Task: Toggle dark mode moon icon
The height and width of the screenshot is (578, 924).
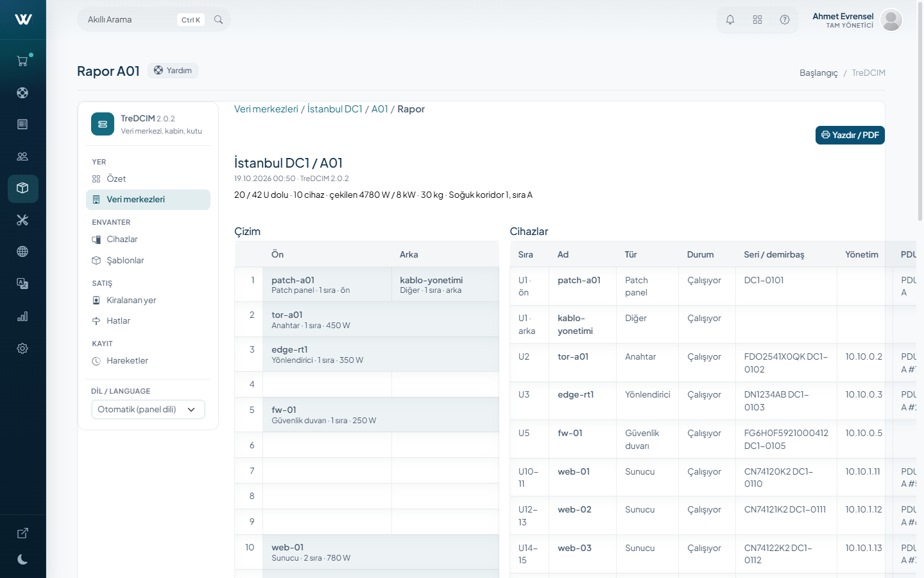Action: coord(22,559)
